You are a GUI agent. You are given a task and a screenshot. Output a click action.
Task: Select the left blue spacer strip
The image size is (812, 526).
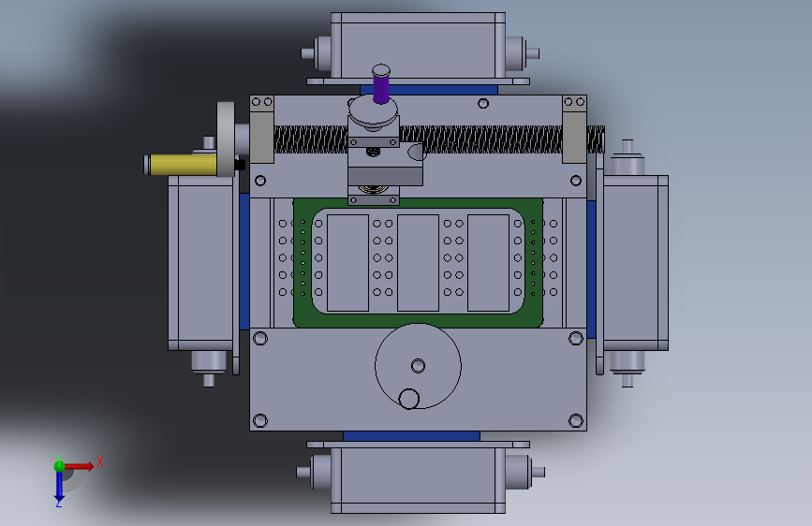pyautogui.click(x=244, y=261)
